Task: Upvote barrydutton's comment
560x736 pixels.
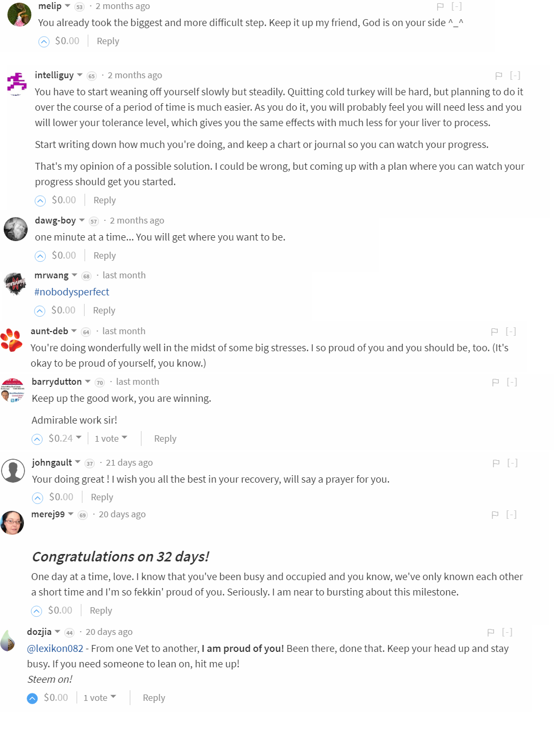Action: (x=37, y=439)
